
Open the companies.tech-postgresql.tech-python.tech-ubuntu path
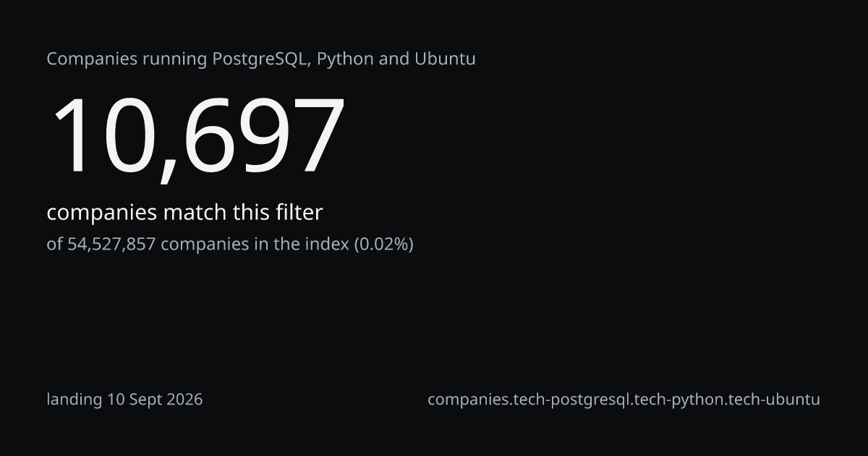[624, 400]
